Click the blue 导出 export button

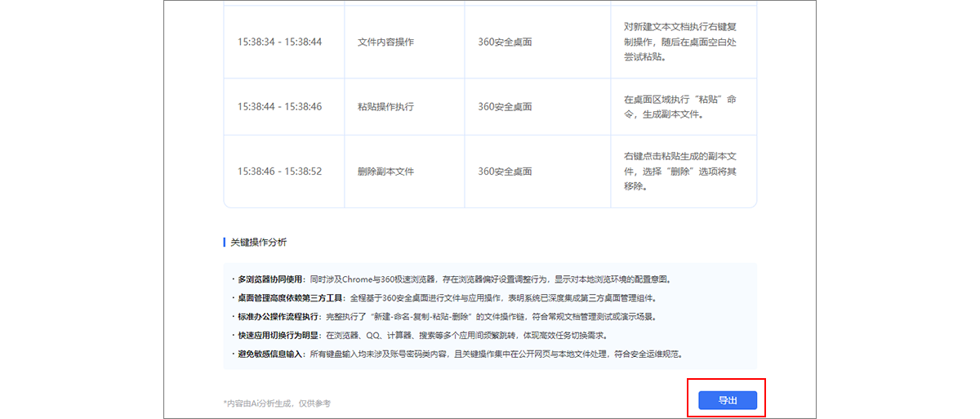727,400
